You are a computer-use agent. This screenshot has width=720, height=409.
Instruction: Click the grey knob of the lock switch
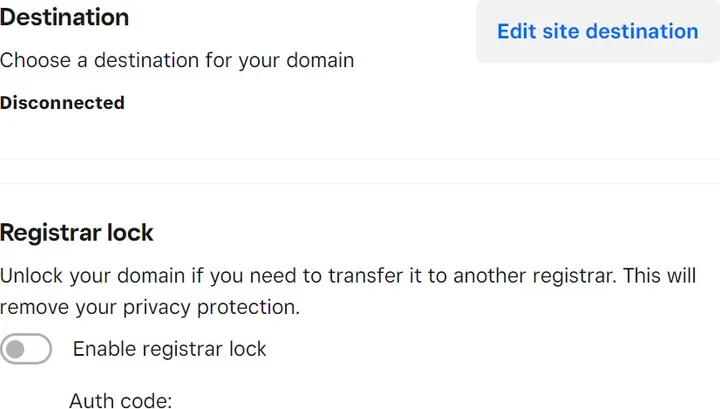(16, 349)
